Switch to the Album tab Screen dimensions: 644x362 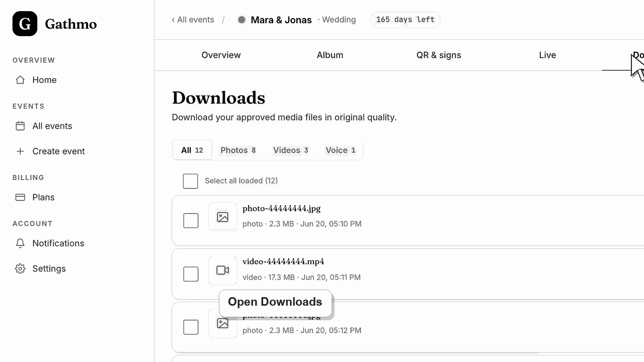tap(330, 55)
